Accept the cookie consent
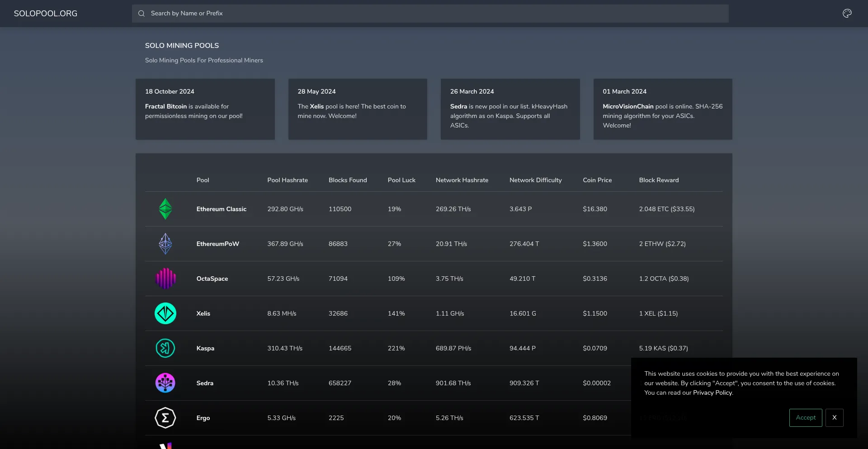Viewport: 868px width, 449px height. pos(805,418)
